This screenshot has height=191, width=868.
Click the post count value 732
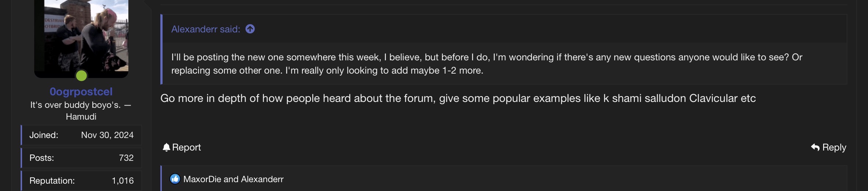[126, 158]
